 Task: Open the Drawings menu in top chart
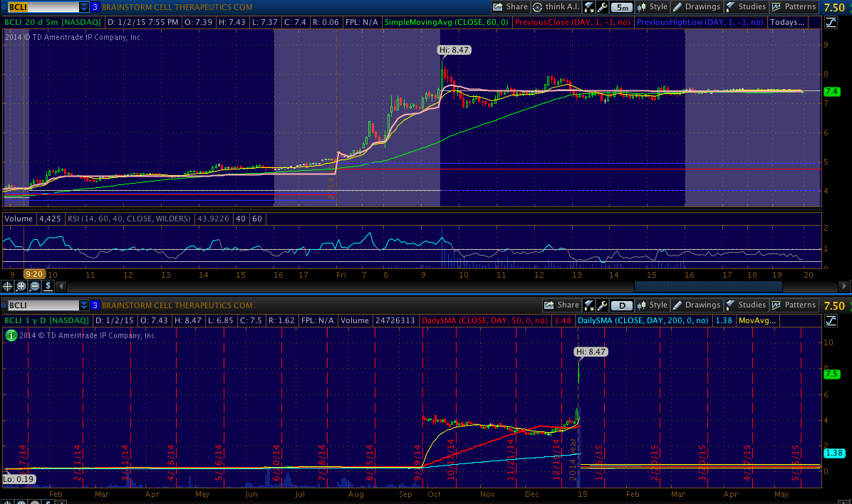pyautogui.click(x=697, y=6)
